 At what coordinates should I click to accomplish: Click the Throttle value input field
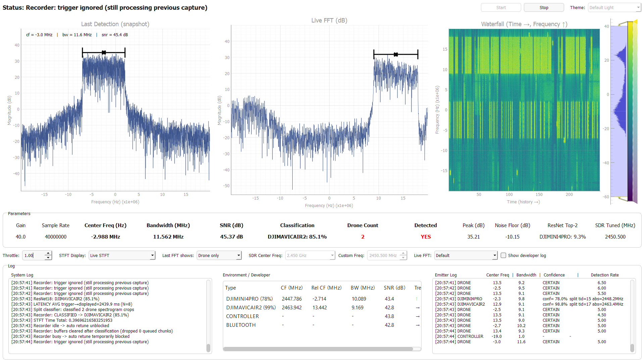pos(34,255)
